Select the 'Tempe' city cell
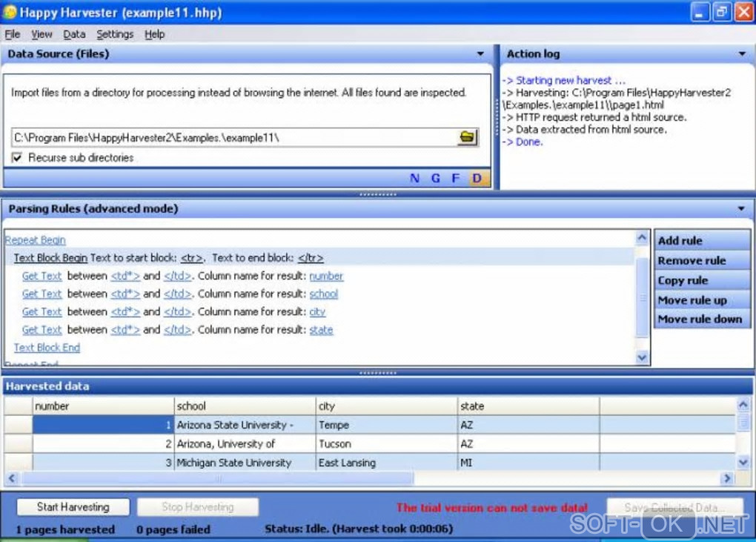This screenshot has height=542, width=756. (387, 425)
